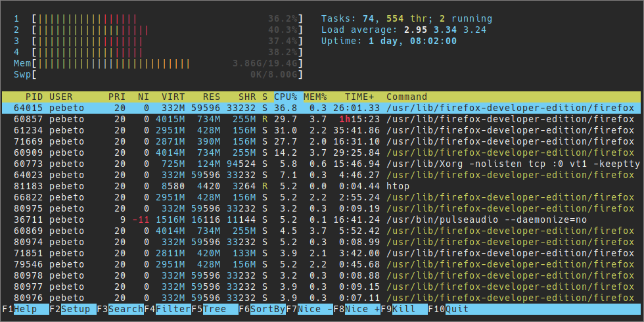Image resolution: width=644 pixels, height=322 pixels.
Task: Select process row PID 71851
Action: [321, 252]
